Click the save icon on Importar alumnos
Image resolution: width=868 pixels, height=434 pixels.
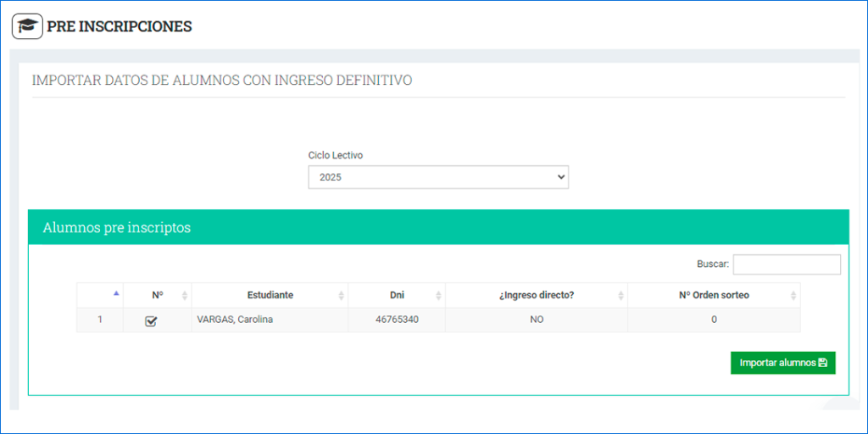point(822,363)
